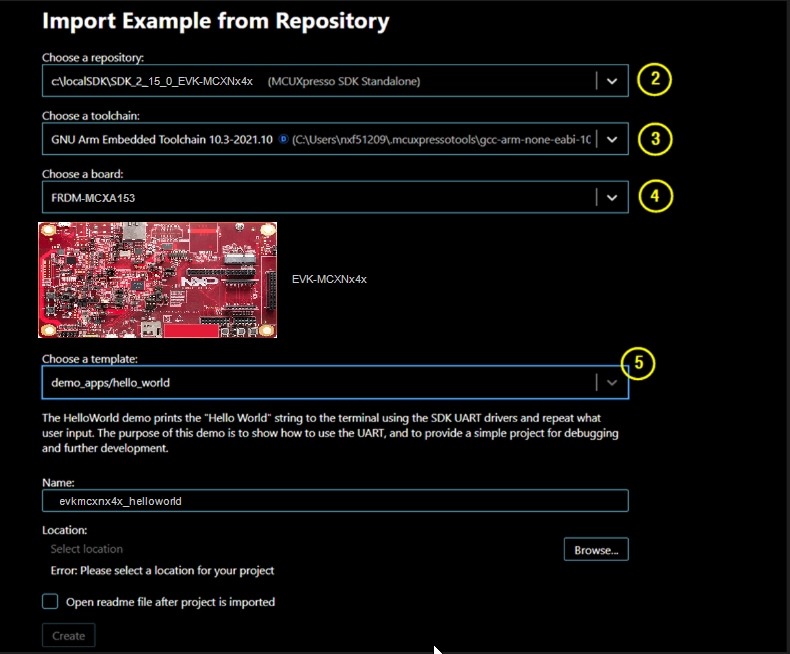Open the demo_apps/hello_world template combo box

[320, 382]
